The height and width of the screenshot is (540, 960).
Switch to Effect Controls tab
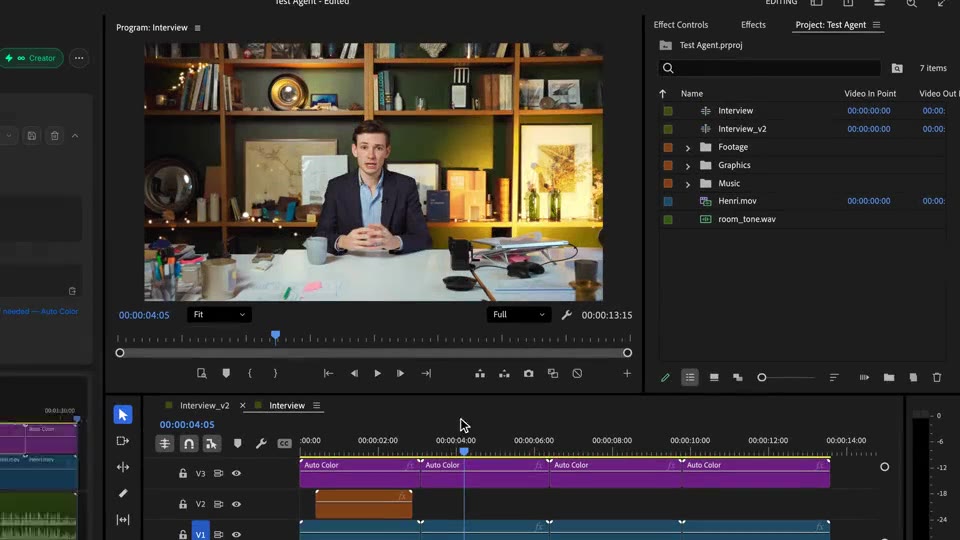click(x=681, y=25)
